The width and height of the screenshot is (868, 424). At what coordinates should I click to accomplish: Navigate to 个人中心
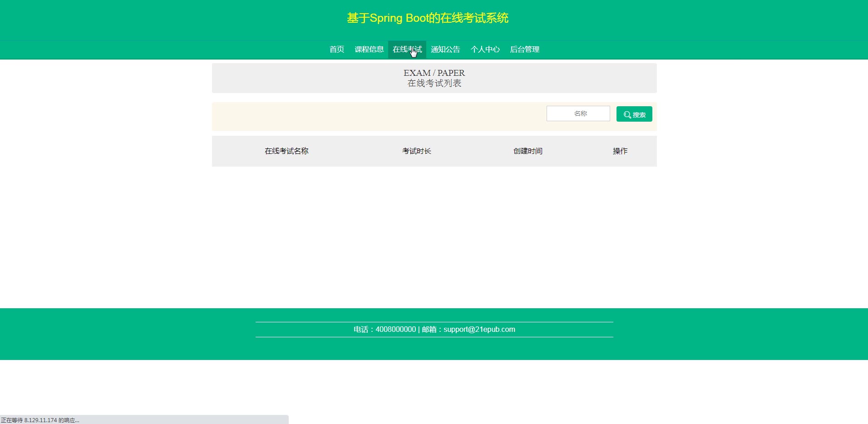coord(485,49)
